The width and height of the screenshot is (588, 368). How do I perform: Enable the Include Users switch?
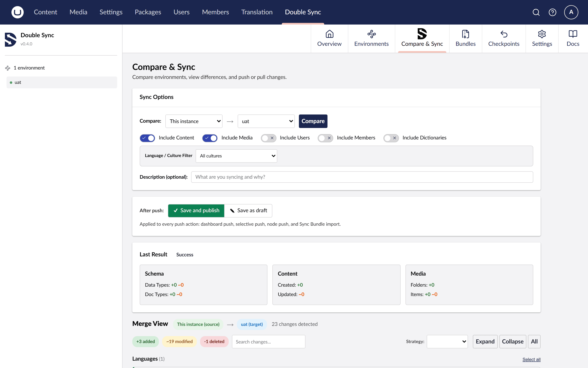pyautogui.click(x=268, y=138)
